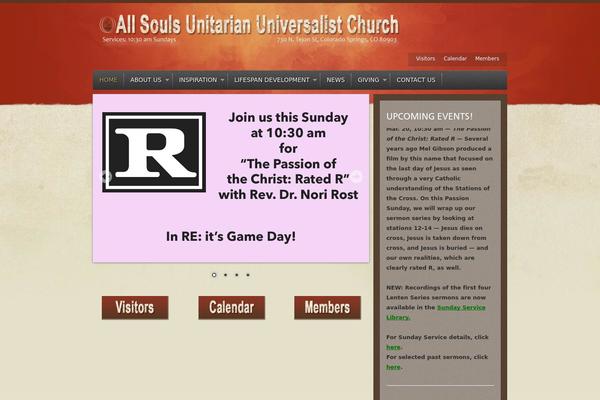
Task: Click 'Services: 10:30 am Sundays' text
Action: point(139,39)
